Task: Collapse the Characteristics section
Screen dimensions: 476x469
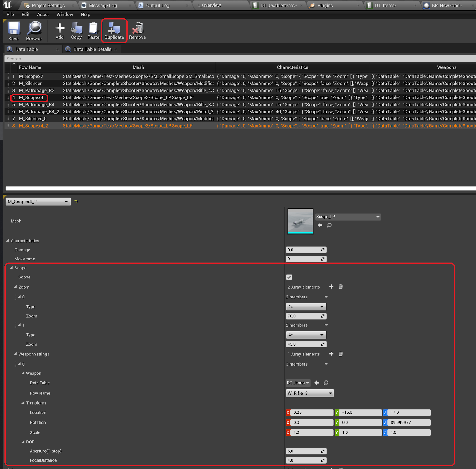Action: (8, 240)
